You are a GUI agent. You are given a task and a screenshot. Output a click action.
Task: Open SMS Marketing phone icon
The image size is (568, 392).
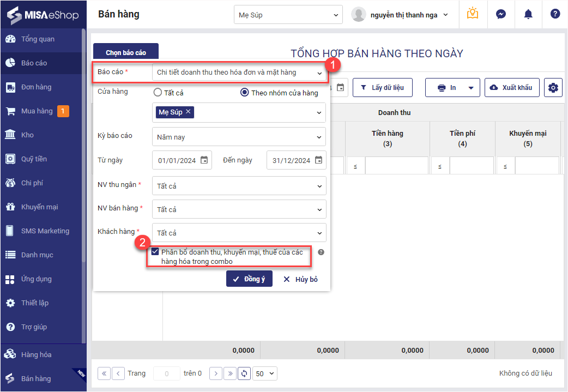[10, 231]
